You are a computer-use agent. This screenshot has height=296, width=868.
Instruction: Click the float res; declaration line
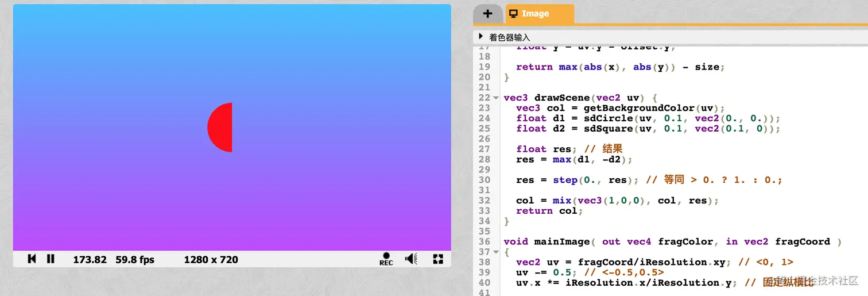click(x=569, y=149)
